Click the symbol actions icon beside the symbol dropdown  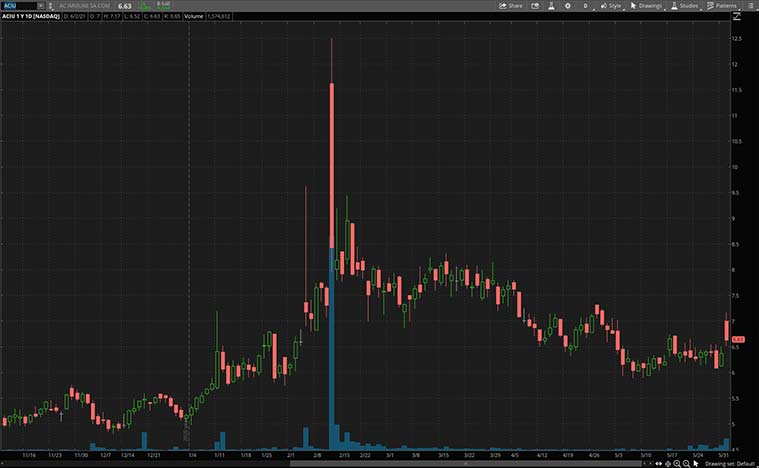[50, 6]
